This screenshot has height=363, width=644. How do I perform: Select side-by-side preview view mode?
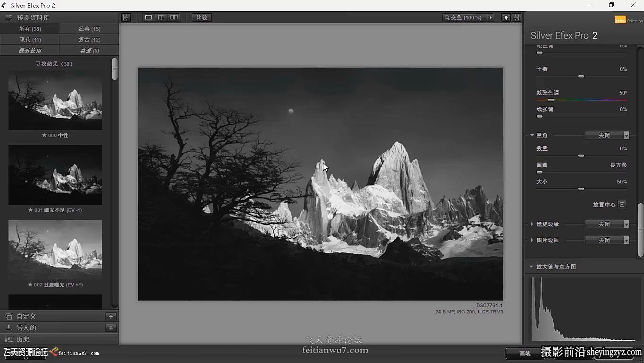pos(174,17)
